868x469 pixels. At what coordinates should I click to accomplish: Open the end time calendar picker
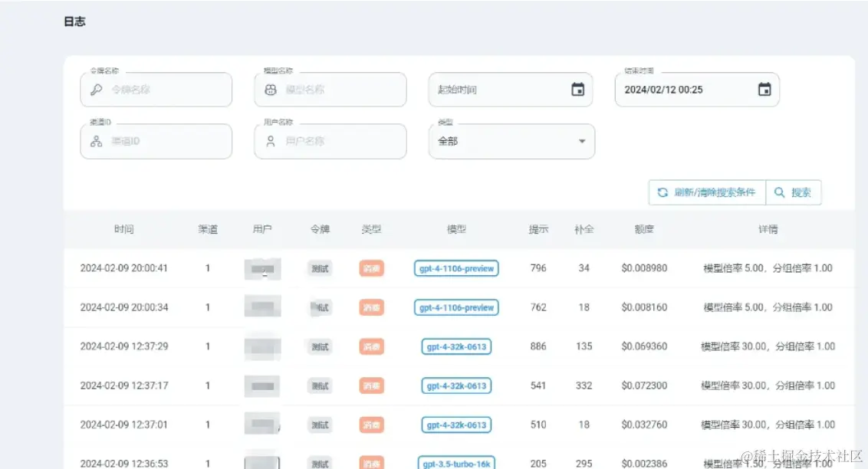[764, 89]
